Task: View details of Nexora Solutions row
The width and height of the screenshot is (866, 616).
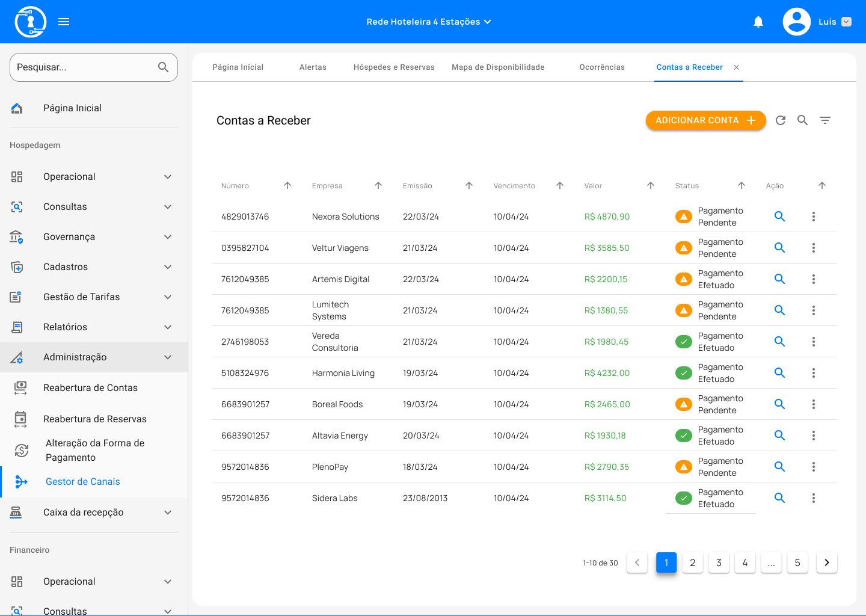Action: pos(779,217)
